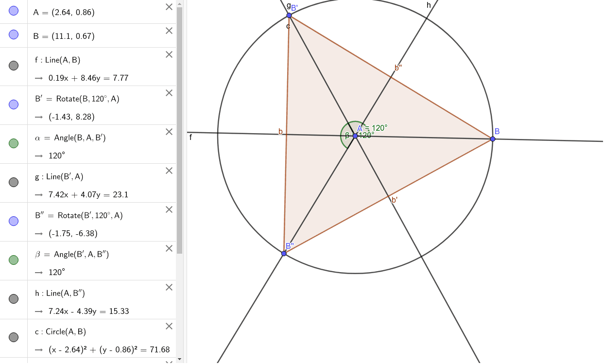Select point B'' in the graphics view

[283, 253]
